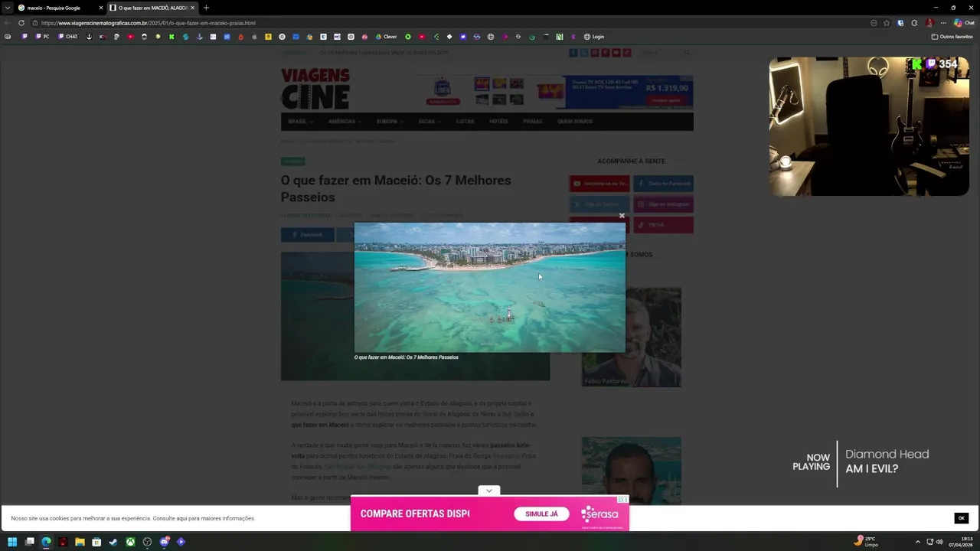Open Discord from the taskbar
980x551 pixels.
coord(164,542)
